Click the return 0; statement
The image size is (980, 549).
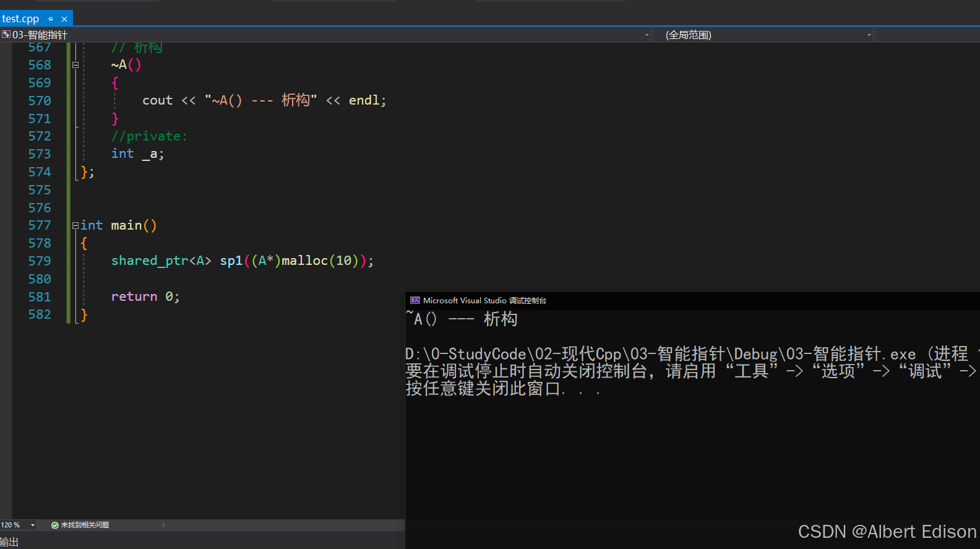[x=145, y=296]
